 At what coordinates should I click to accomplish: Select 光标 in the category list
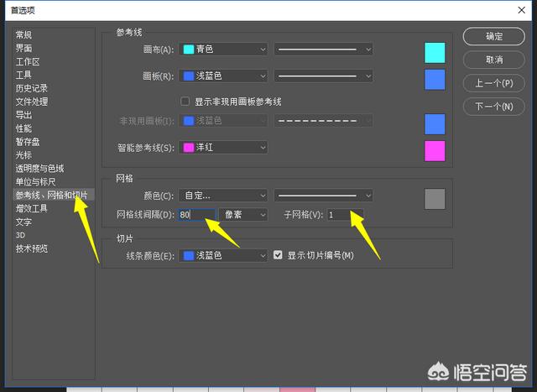pos(23,155)
